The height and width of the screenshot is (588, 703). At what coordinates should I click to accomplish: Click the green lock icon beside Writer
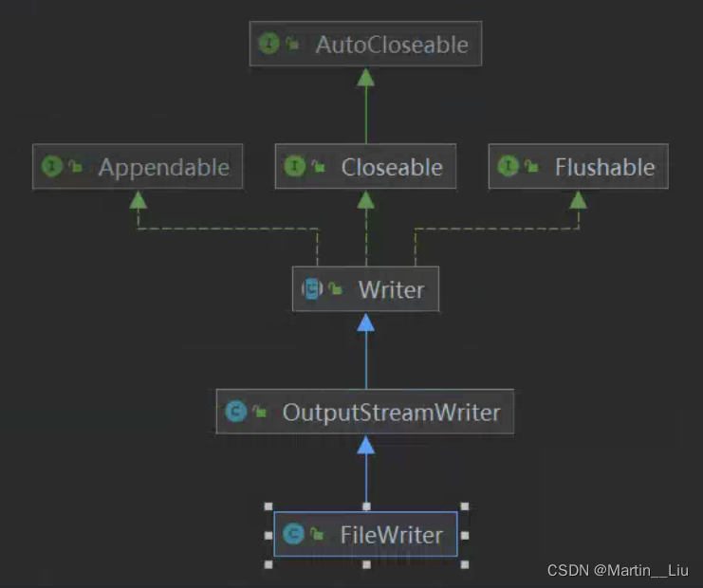point(336,289)
